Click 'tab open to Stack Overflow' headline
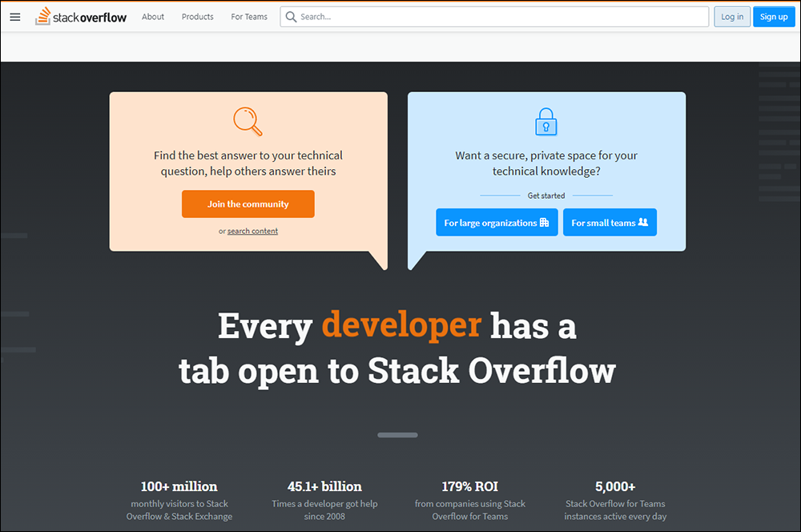 click(397, 371)
